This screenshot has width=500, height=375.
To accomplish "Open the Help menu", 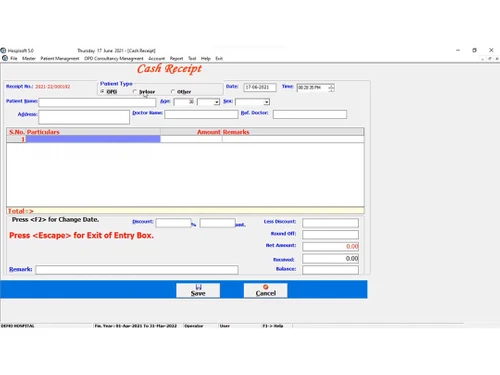I will point(206,58).
